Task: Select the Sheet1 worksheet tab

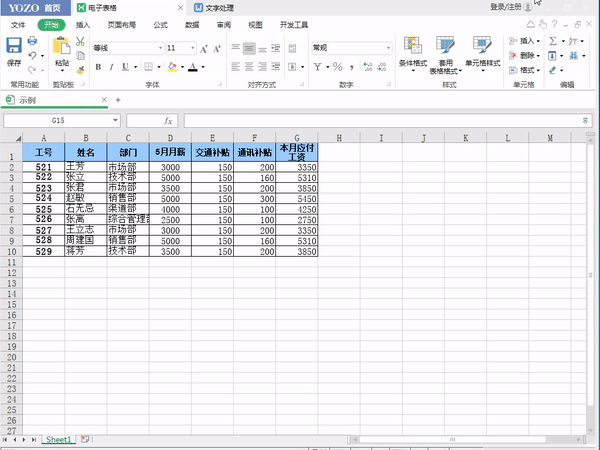Action: pyautogui.click(x=59, y=440)
